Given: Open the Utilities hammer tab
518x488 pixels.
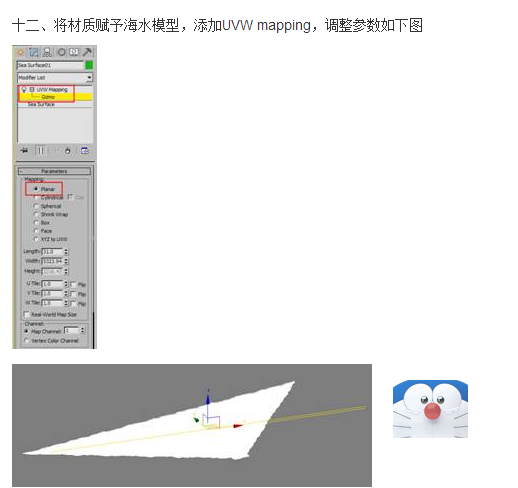Looking at the screenshot, I should 87,52.
